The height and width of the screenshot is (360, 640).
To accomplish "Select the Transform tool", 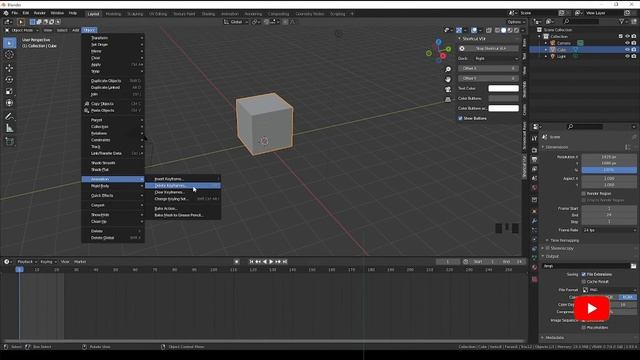I will pos(9,103).
